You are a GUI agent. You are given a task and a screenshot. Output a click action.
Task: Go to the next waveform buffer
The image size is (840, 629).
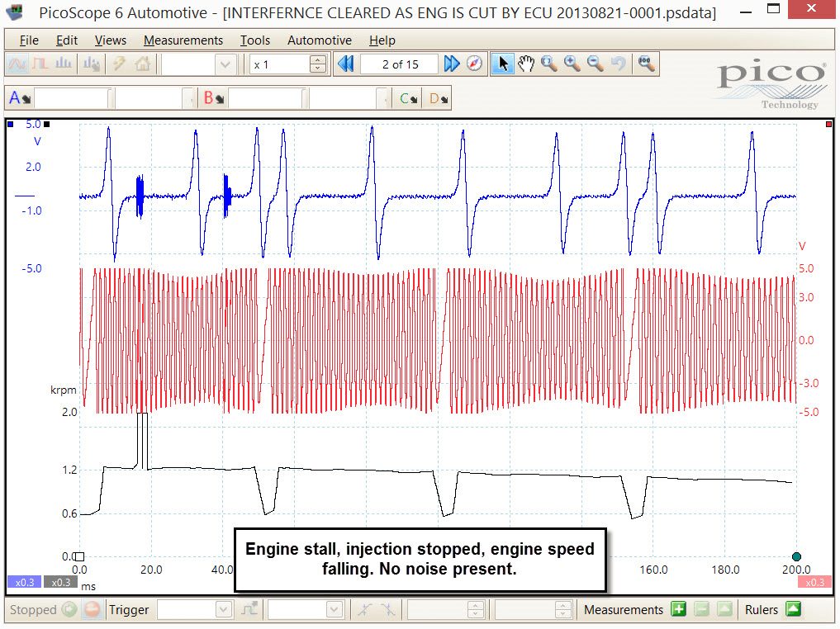452,64
